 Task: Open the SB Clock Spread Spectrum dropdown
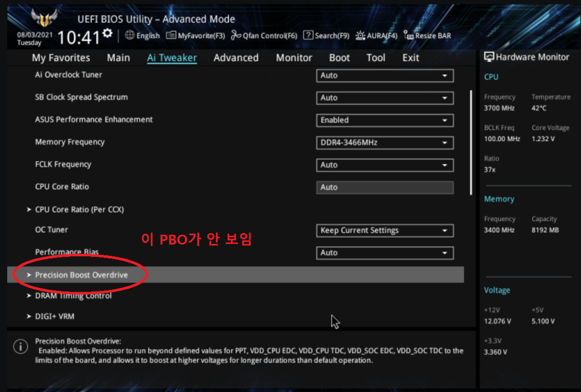coord(385,97)
